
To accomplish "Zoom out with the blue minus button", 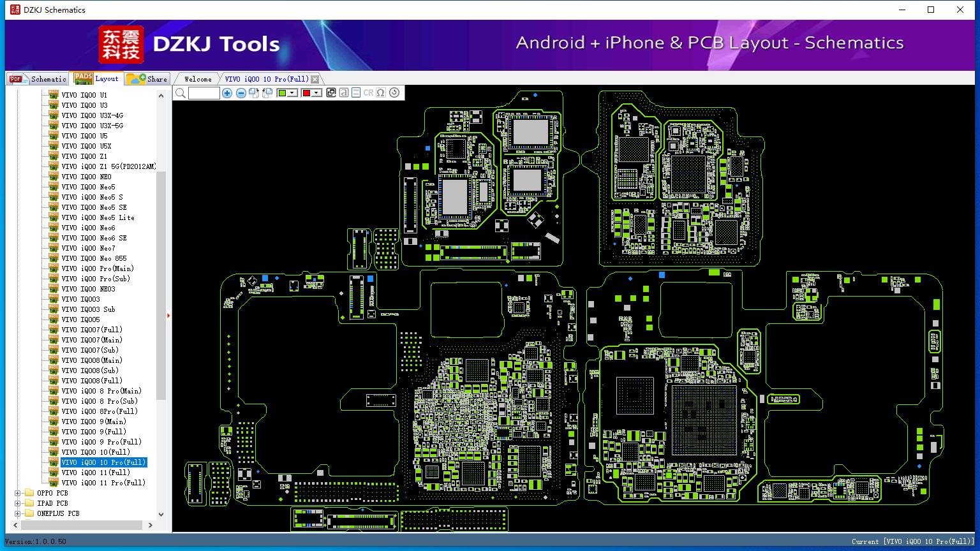I will 241,93.
